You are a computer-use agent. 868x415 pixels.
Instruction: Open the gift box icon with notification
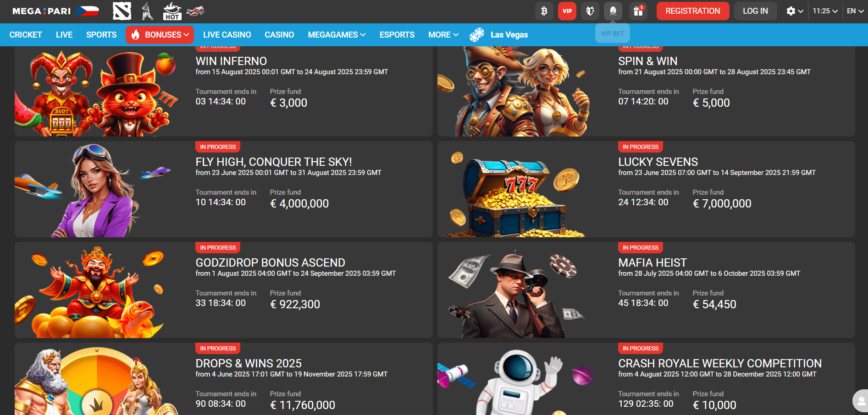638,11
